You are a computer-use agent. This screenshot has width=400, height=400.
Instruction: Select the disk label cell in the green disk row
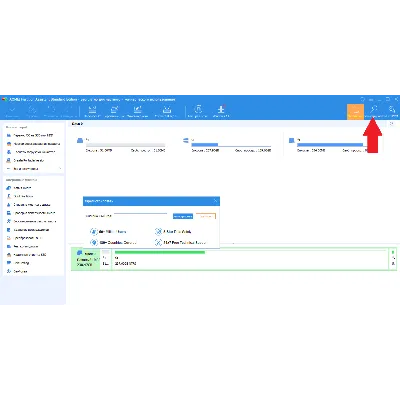pyautogui.click(x=86, y=259)
